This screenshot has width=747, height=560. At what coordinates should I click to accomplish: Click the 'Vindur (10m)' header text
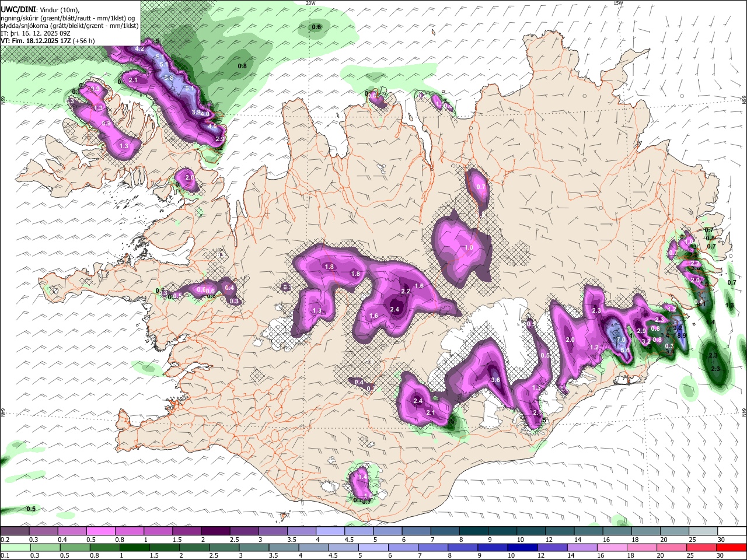click(58, 10)
